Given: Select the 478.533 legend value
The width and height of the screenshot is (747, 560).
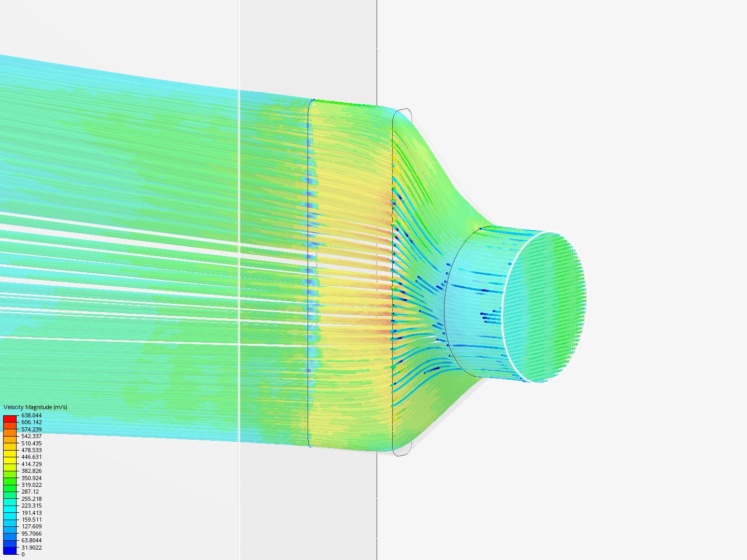Looking at the screenshot, I should pos(31,450).
